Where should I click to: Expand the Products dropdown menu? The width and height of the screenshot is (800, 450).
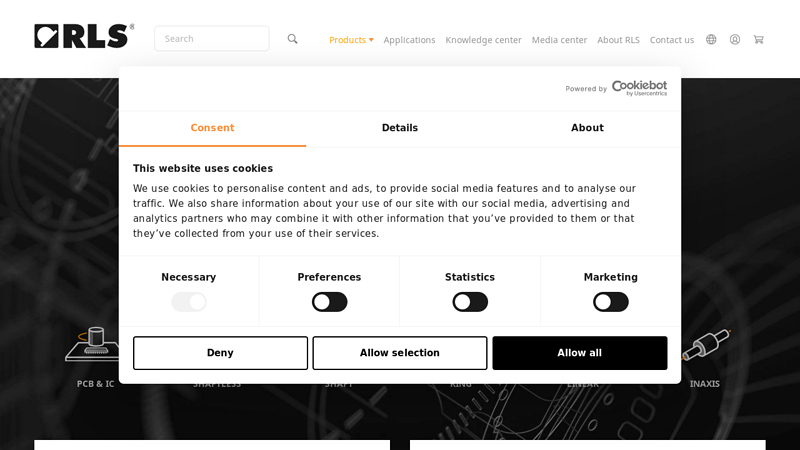pyautogui.click(x=351, y=40)
